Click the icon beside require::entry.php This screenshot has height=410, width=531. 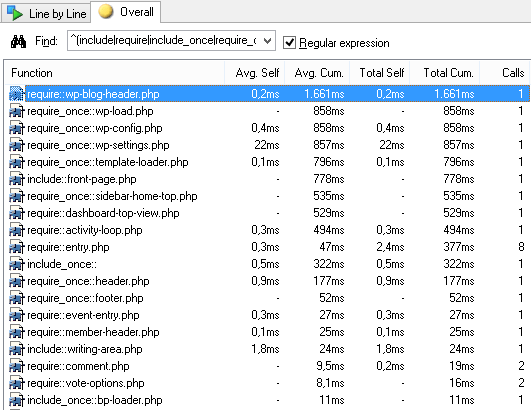(x=17, y=247)
